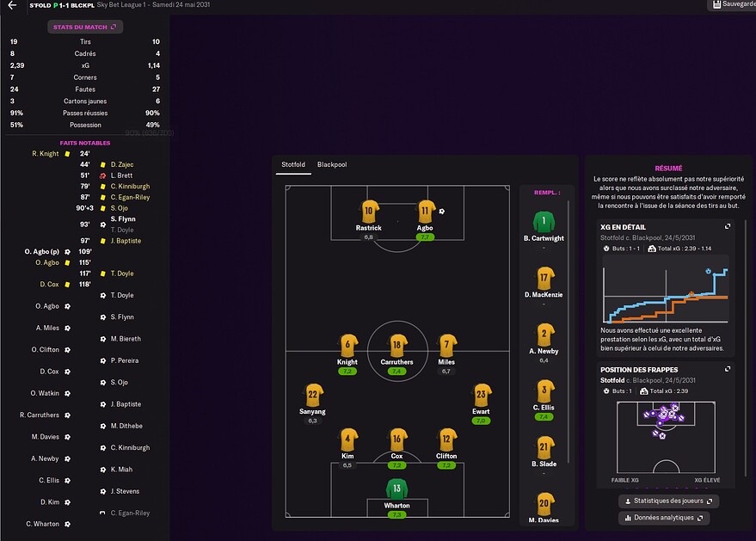Select goalkeeper Wharton's green shirt icon

396,489
